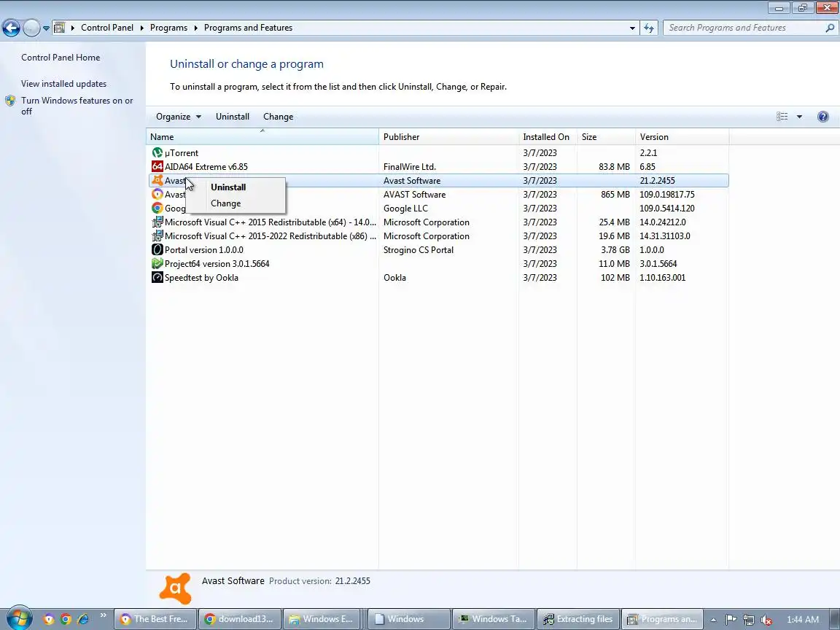The image size is (840, 630).
Task: Launch Avast browser from quick launch
Action: coord(49,619)
